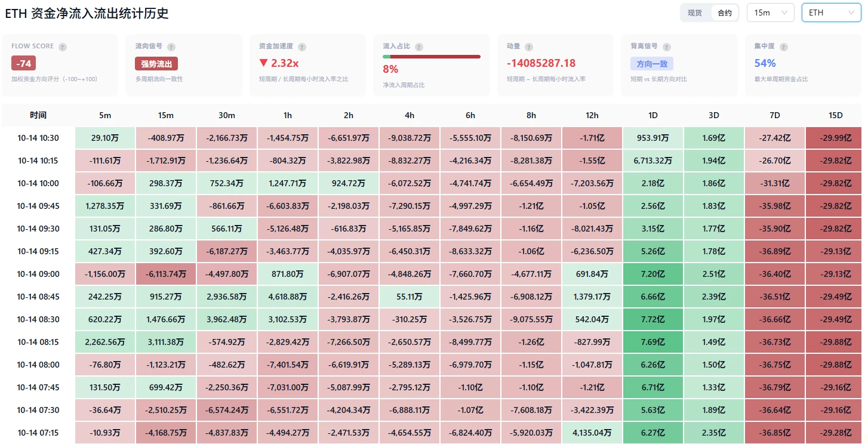Image resolution: width=868 pixels, height=444 pixels.
Task: Click the red down triangle by 2.32x
Action: [263, 63]
